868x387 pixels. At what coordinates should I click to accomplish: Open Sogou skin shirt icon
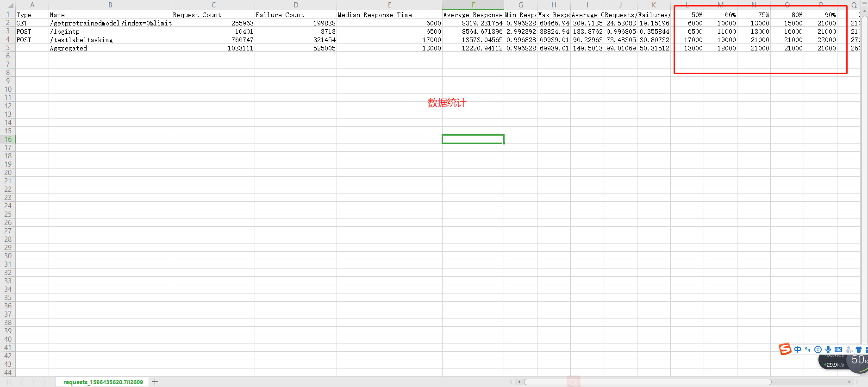click(x=859, y=350)
